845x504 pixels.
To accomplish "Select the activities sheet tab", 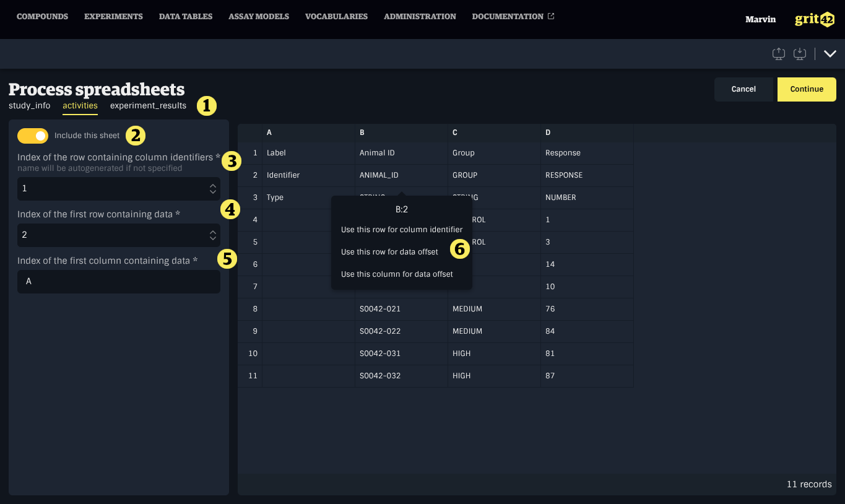I will [80, 105].
